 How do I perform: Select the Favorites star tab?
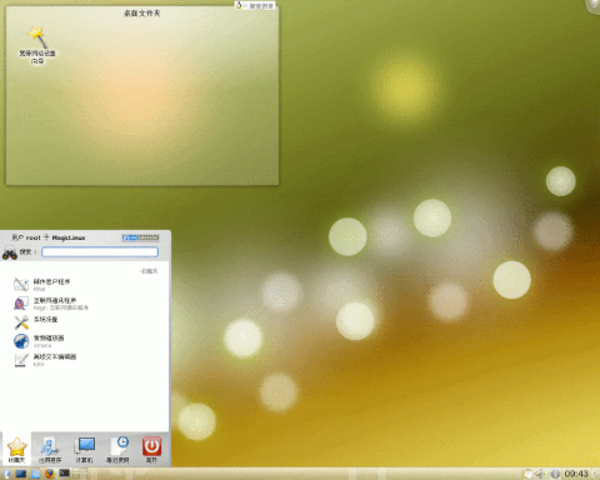click(x=17, y=450)
